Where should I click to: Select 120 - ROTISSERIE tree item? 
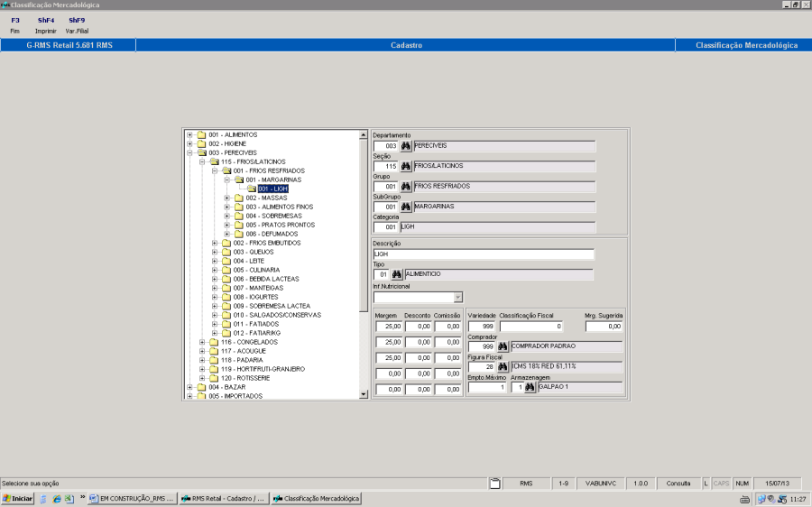click(245, 378)
